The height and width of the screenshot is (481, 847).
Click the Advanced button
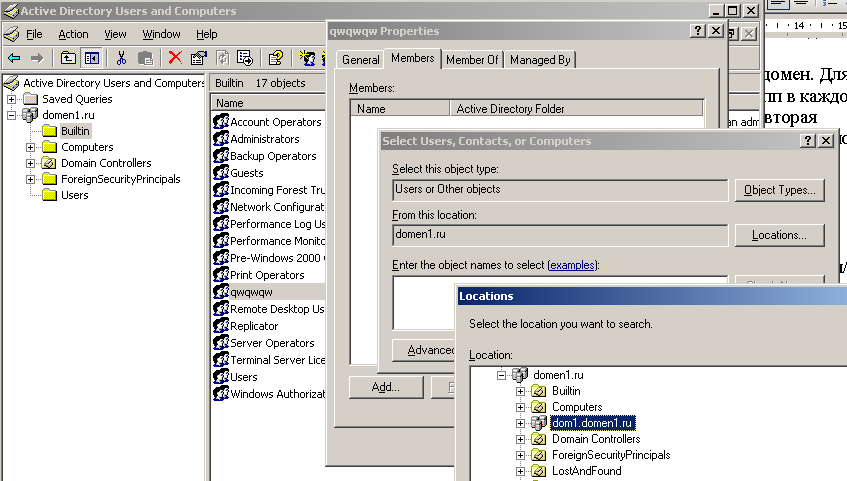424,350
